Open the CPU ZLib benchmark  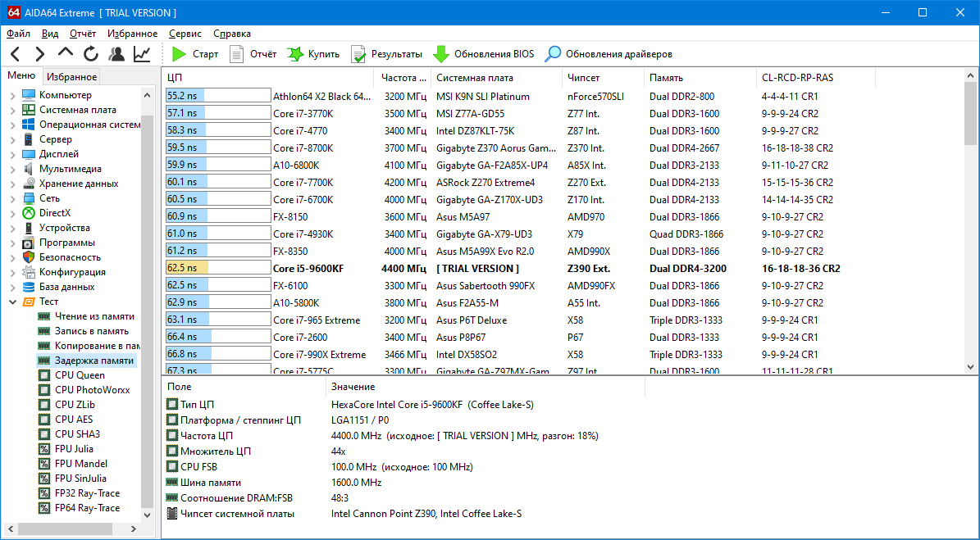[x=75, y=405]
